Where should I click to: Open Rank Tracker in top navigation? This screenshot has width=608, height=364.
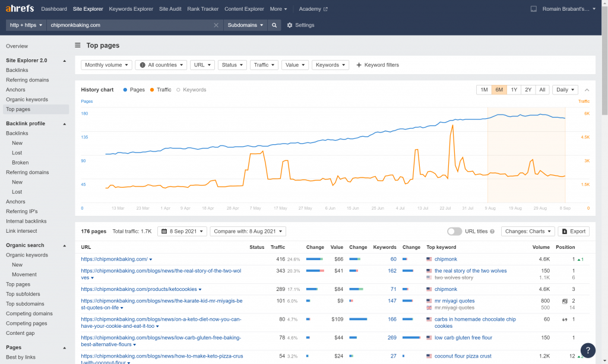pos(203,8)
